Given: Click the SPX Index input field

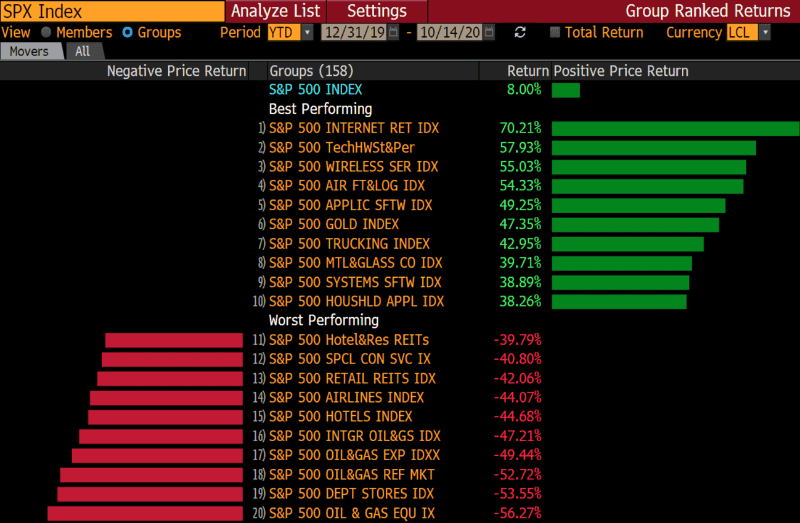Looking at the screenshot, I should point(111,11).
